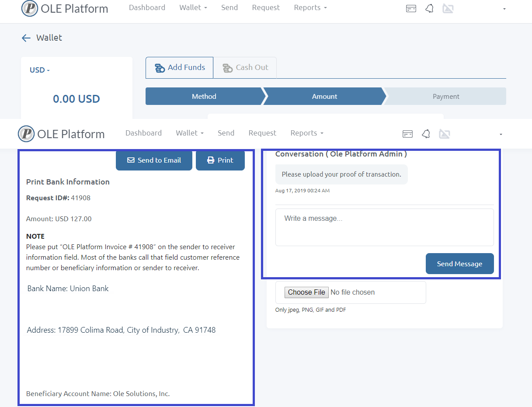Click the Amount: USD 127.00 line
532x407 pixels.
pos(59,219)
